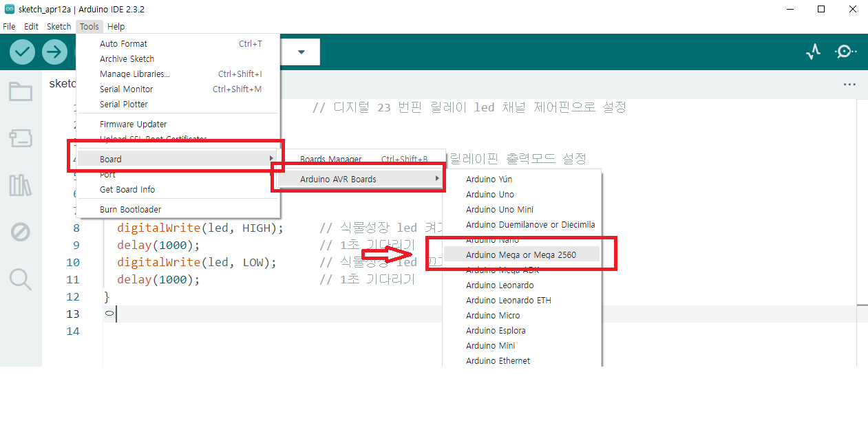
Task: Open Boards Manager from Board submenu
Action: [x=361, y=159]
